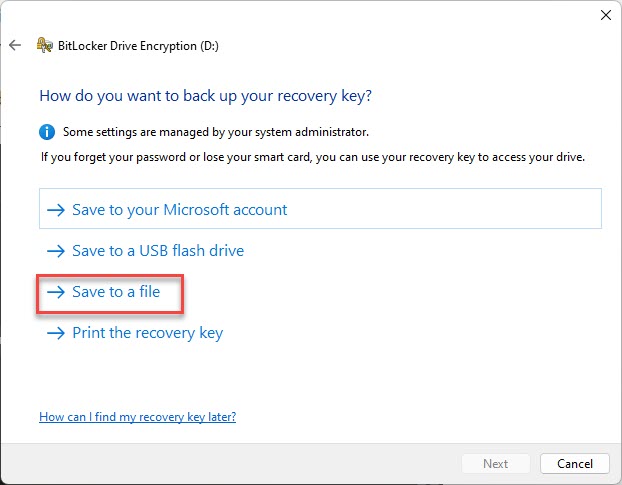
Task: Go back using the back arrow
Action: coord(15,45)
